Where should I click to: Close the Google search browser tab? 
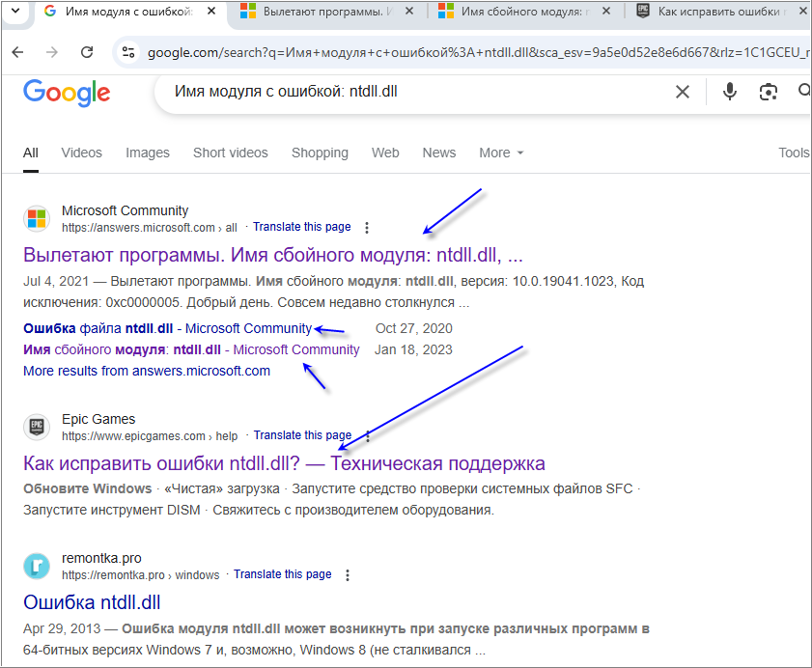(211, 11)
